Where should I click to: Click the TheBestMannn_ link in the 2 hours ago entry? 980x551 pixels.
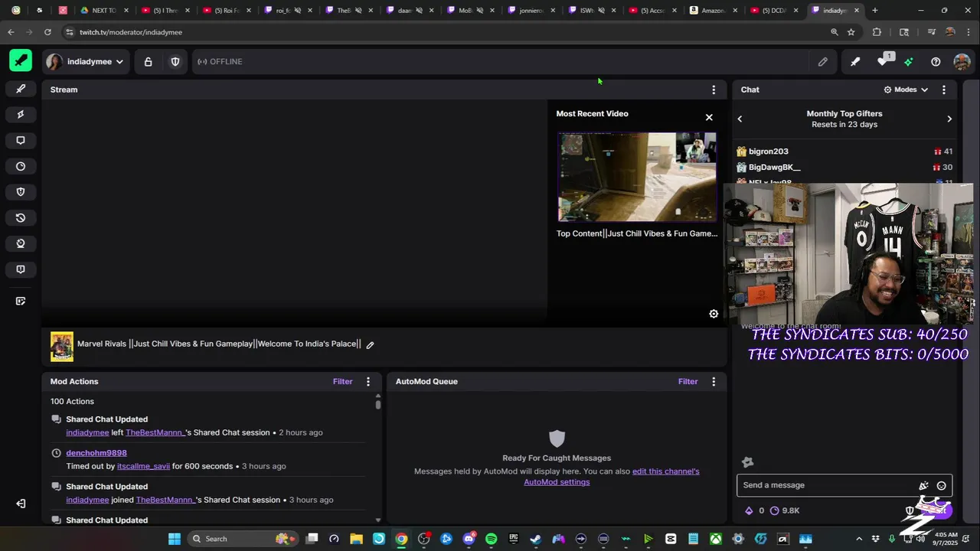[155, 432]
